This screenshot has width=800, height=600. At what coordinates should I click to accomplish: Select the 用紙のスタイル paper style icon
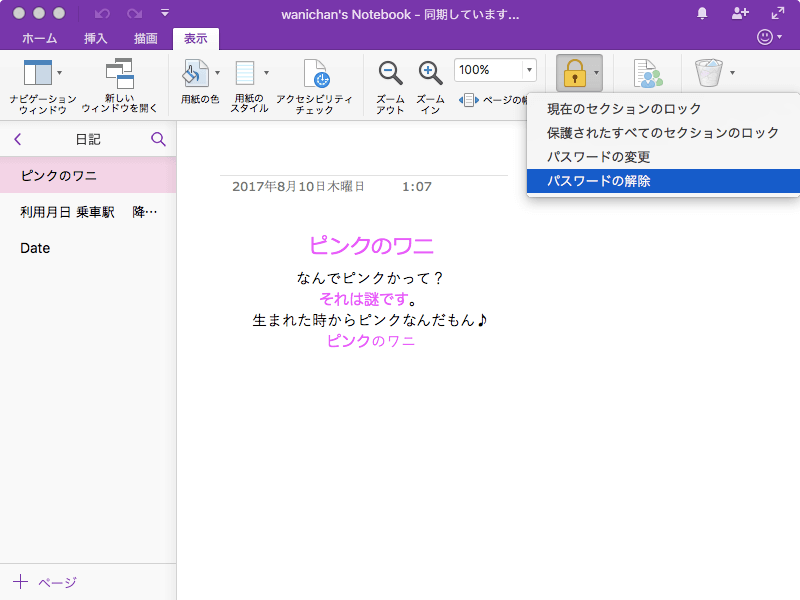pos(246,74)
